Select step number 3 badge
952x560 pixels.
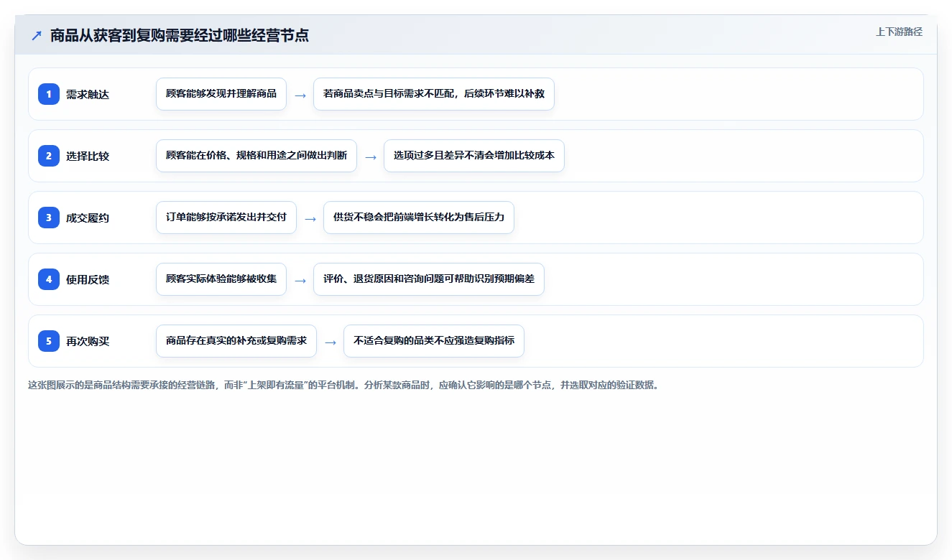[49, 218]
